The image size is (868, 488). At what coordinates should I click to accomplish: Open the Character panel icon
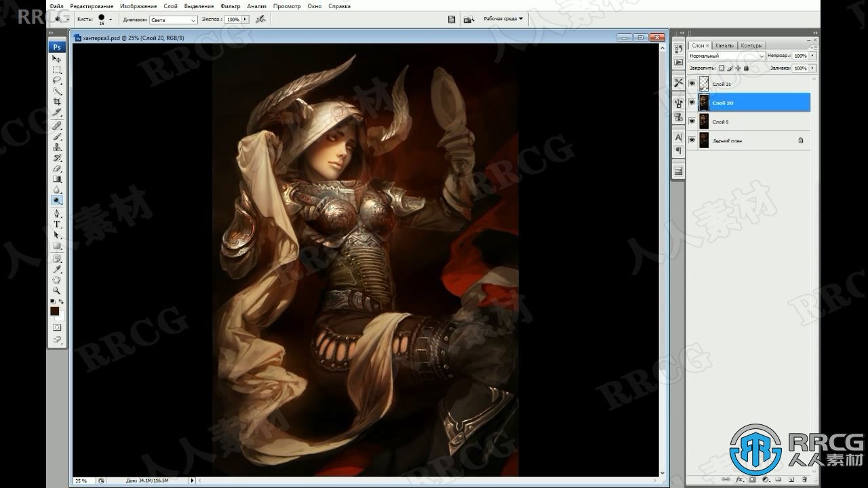[679, 137]
